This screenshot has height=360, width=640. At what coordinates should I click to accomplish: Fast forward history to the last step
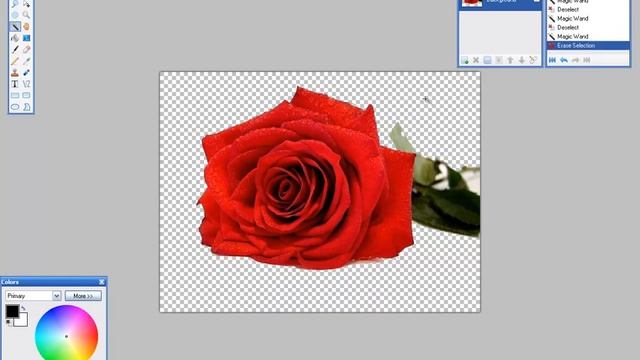point(587,60)
